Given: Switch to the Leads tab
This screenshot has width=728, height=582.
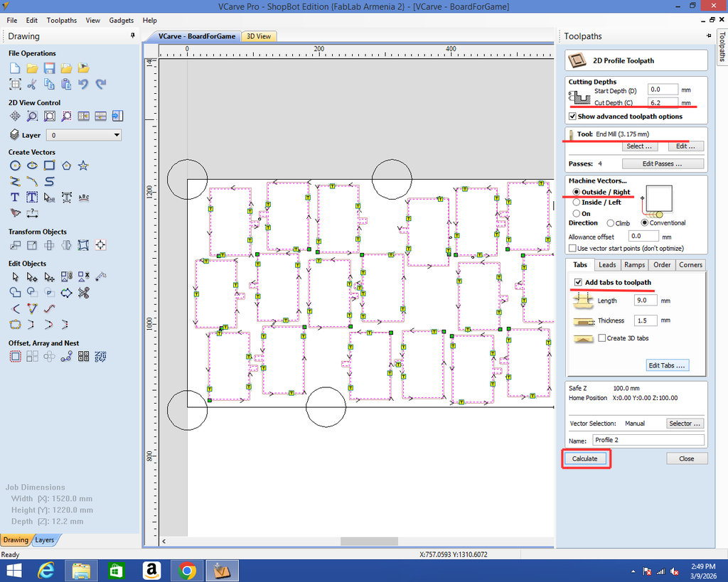Looking at the screenshot, I should 607,264.
